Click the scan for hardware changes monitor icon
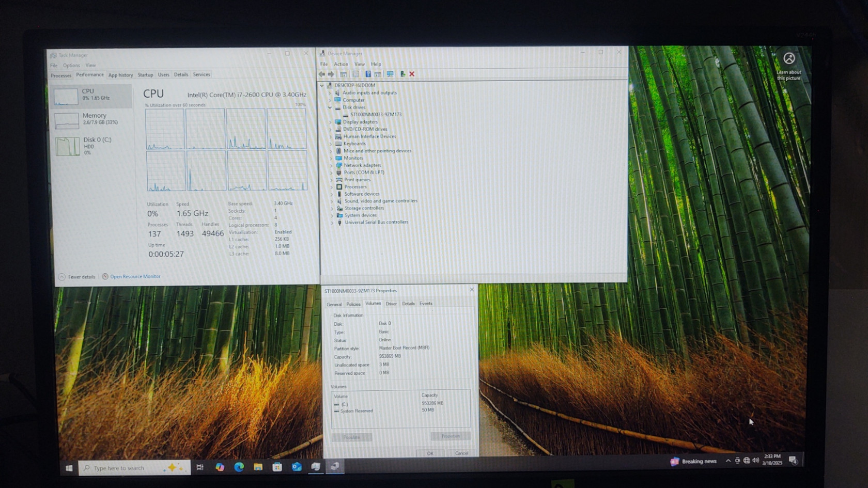This screenshot has height=488, width=868. (x=390, y=74)
